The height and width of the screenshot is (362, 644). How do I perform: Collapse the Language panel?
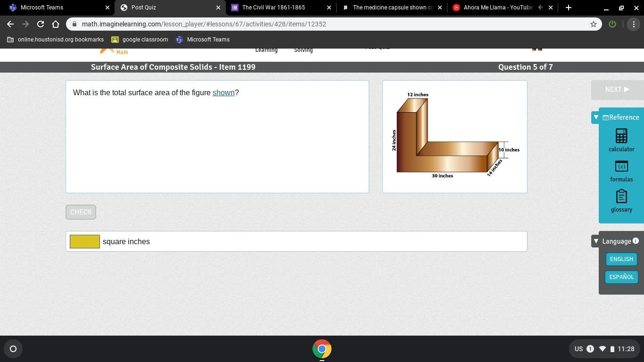(596, 241)
